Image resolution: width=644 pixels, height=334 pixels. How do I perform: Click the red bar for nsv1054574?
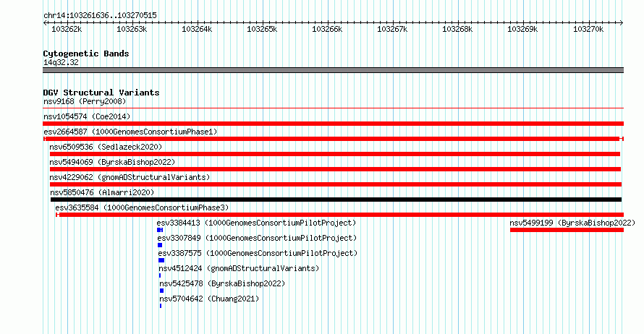pos(334,124)
